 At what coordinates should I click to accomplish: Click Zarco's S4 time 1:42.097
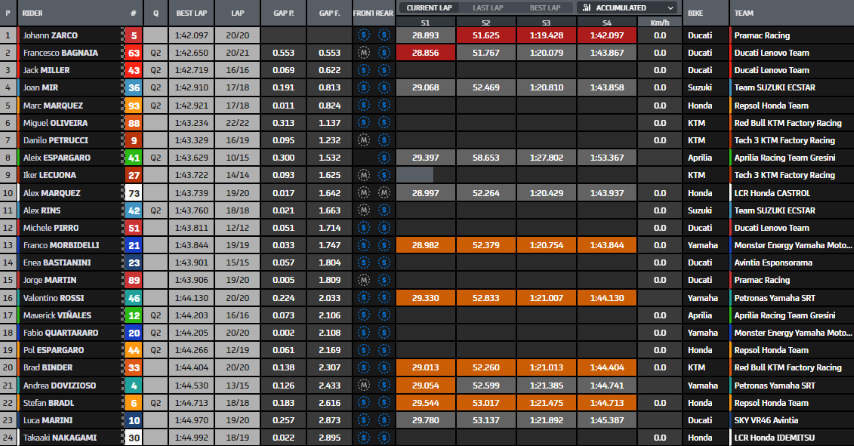(x=609, y=35)
